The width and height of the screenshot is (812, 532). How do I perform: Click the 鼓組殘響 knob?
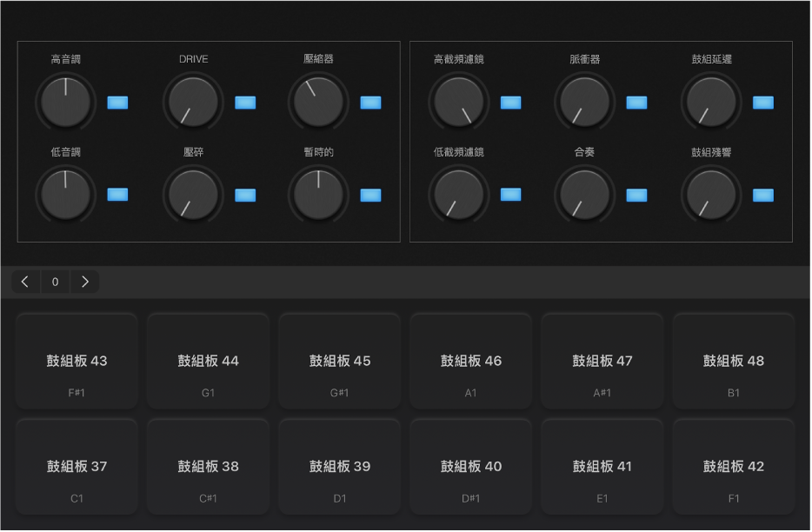[711, 195]
